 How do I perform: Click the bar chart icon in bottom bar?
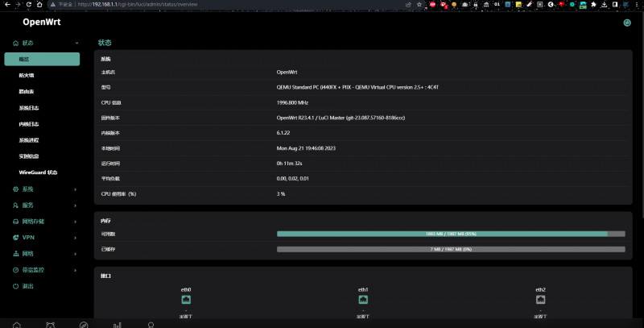[x=117, y=324]
